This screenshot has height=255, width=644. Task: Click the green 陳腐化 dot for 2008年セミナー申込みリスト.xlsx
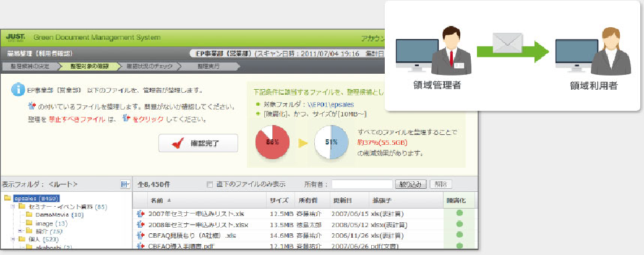(x=460, y=224)
